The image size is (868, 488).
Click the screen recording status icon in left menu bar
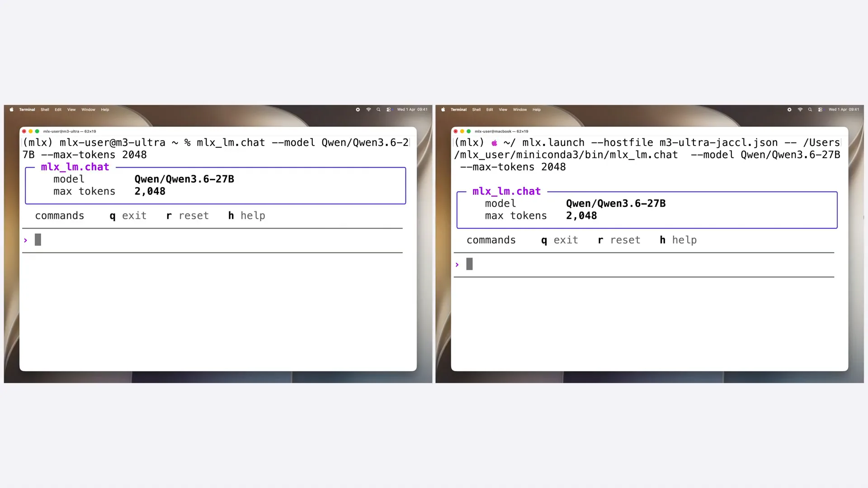tap(358, 109)
